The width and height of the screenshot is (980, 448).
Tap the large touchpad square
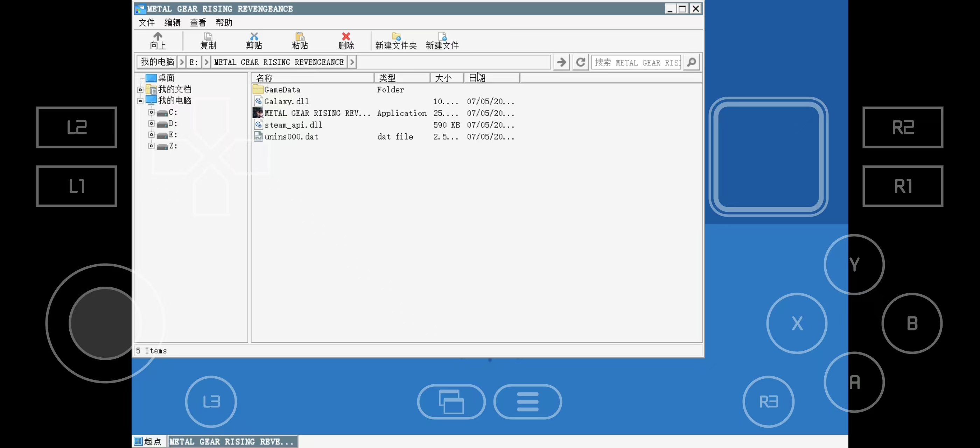(x=769, y=157)
